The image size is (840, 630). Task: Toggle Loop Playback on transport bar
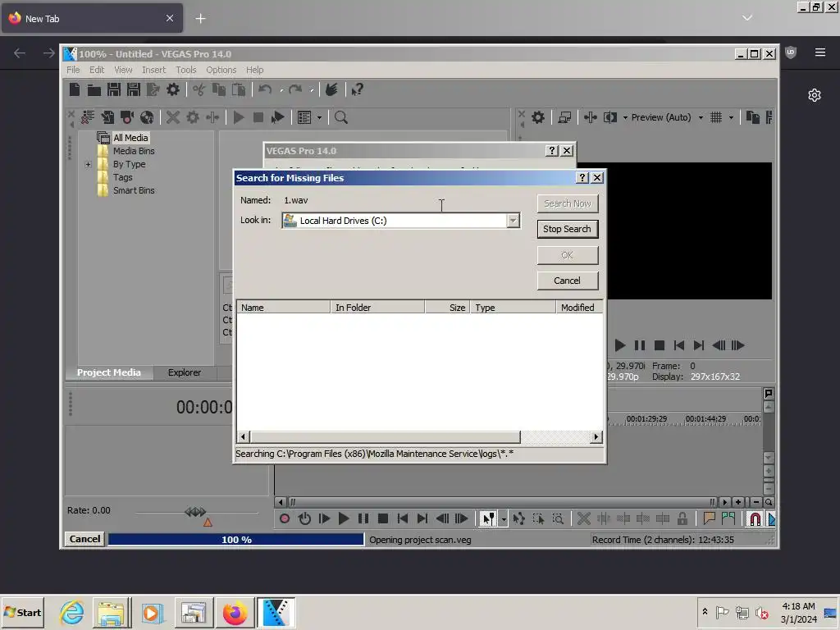pos(304,518)
